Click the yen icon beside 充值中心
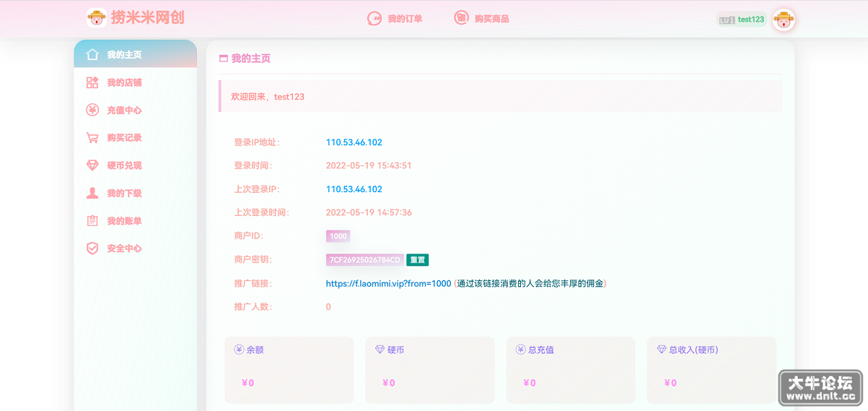The image size is (868, 411). click(92, 110)
